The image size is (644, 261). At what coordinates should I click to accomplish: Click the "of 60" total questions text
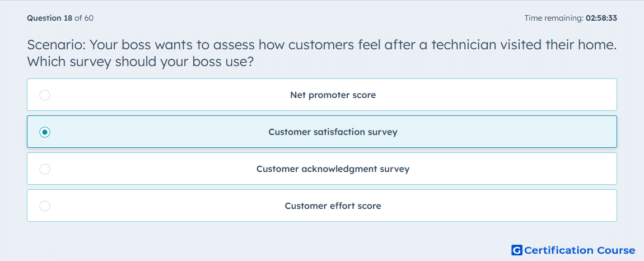point(84,18)
